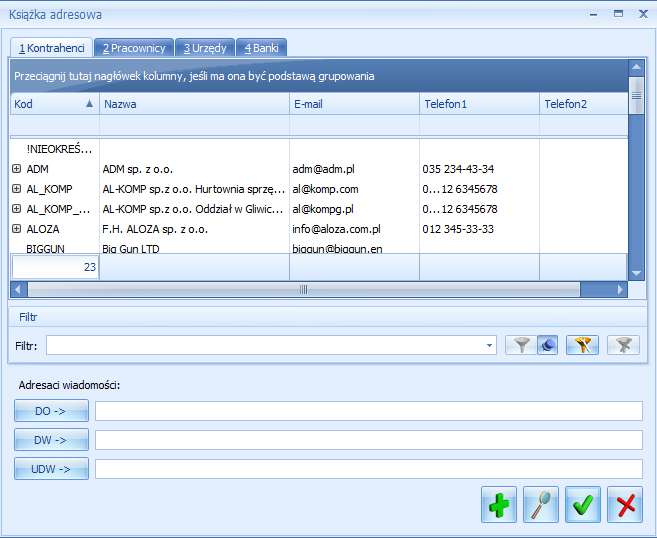
Task: Click the green plus add button
Action: click(x=498, y=505)
